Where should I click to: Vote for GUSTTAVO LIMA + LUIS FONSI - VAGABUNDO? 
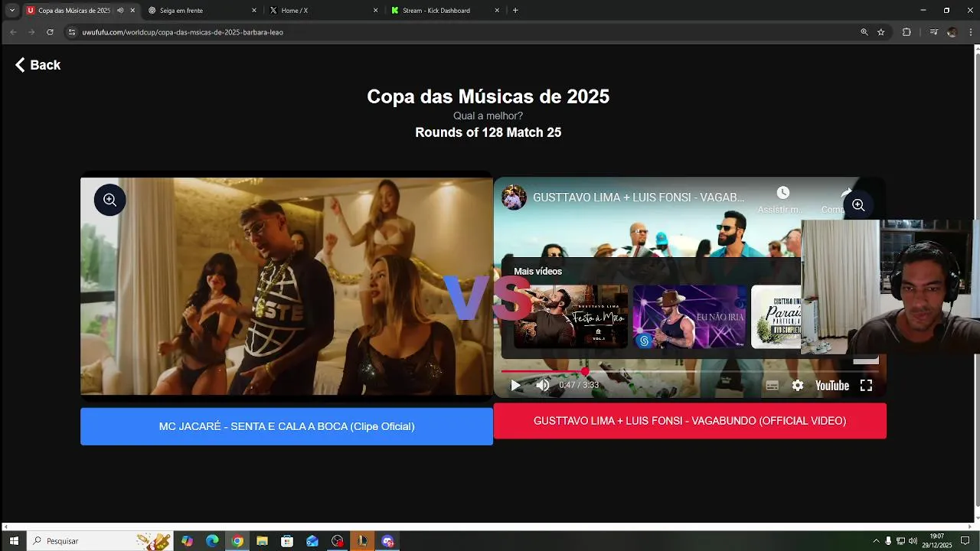[x=690, y=421]
